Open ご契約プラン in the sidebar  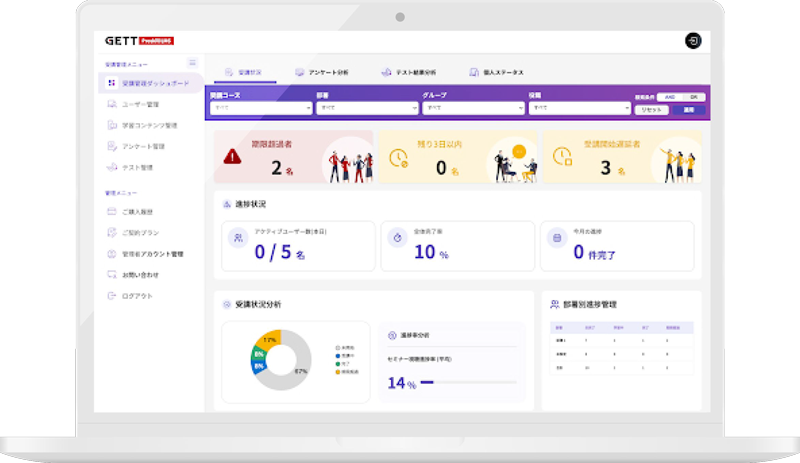pos(140,233)
